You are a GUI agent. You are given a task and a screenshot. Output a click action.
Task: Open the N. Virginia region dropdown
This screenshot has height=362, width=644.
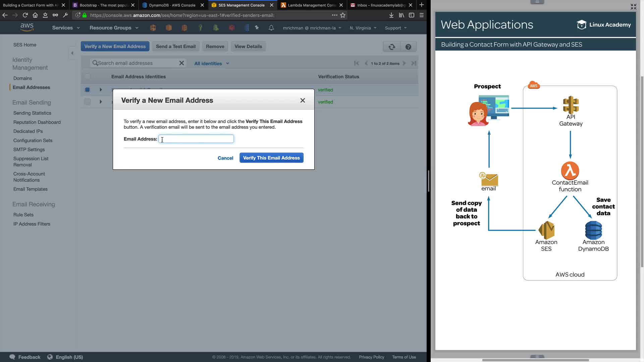(x=363, y=28)
